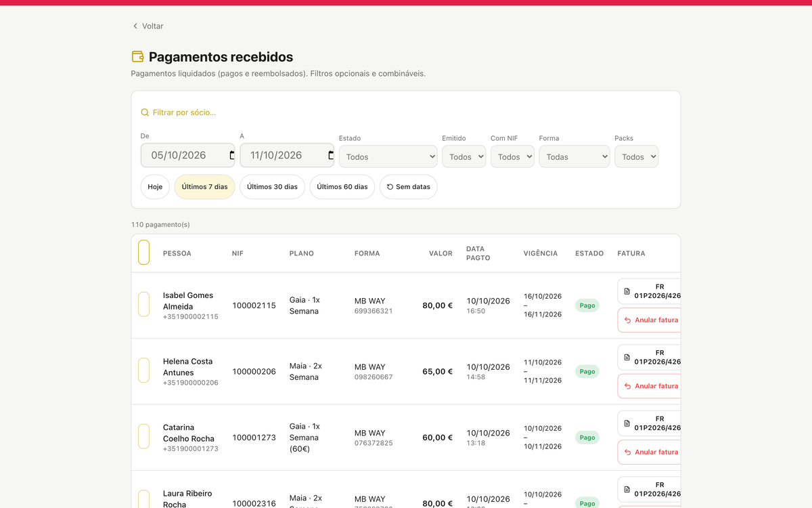Open the Estado dropdown
Image resolution: width=812 pixels, height=508 pixels.
point(388,156)
